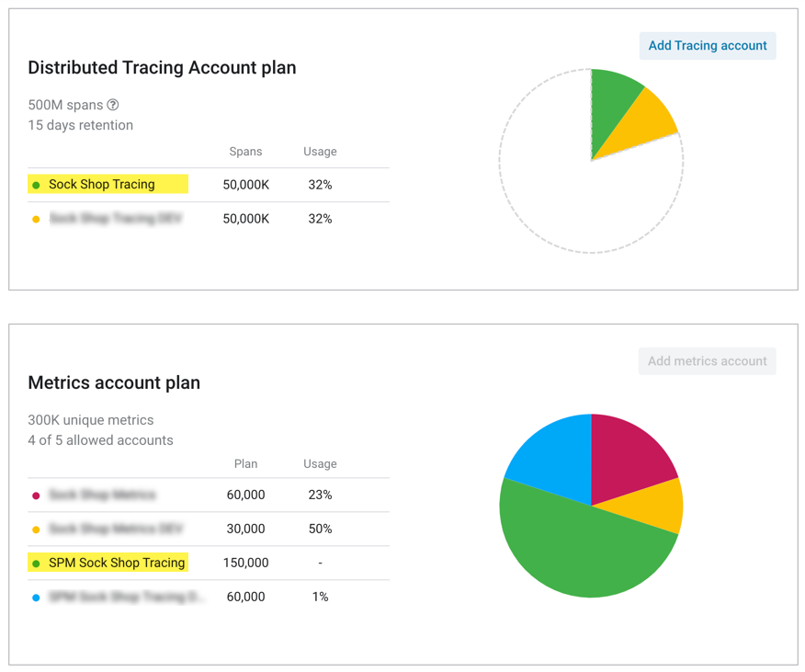The height and width of the screenshot is (672, 805).
Task: Click the green legend dot beside Sock Shop Tracing
Action: tap(36, 184)
